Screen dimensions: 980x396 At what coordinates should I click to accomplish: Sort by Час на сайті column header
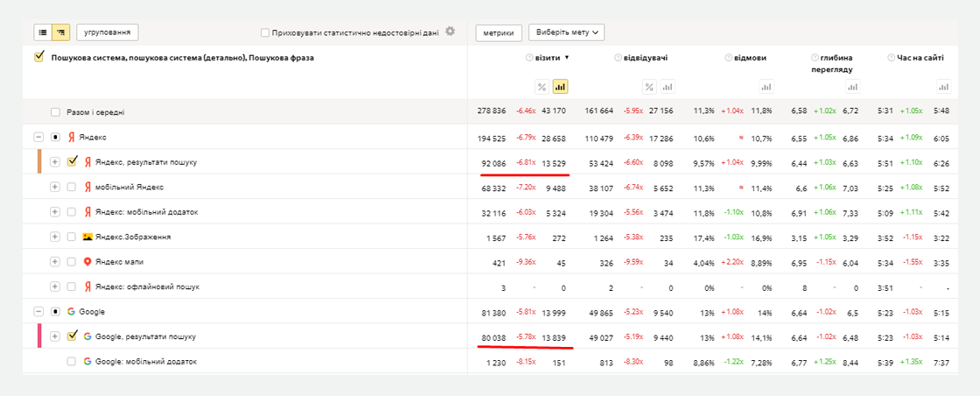(920, 58)
